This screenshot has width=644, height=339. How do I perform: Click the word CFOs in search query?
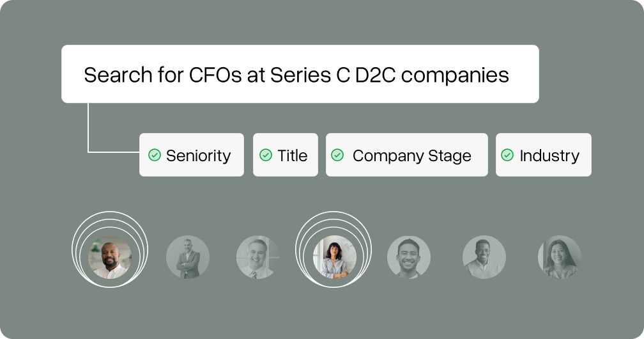pos(215,75)
